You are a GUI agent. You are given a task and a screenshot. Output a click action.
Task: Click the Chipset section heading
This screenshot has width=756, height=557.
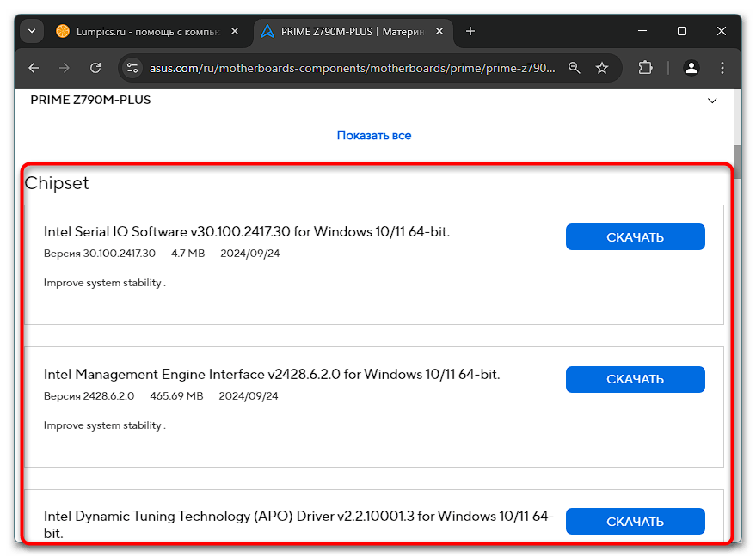point(57,183)
